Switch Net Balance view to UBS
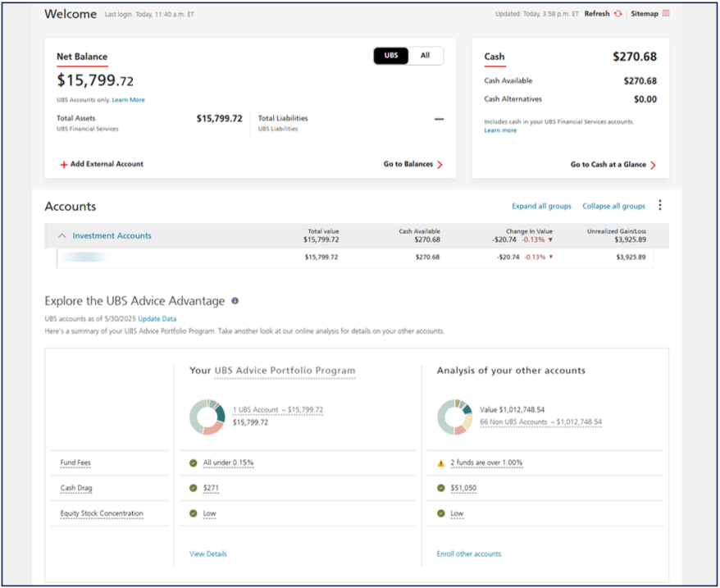 (x=391, y=56)
